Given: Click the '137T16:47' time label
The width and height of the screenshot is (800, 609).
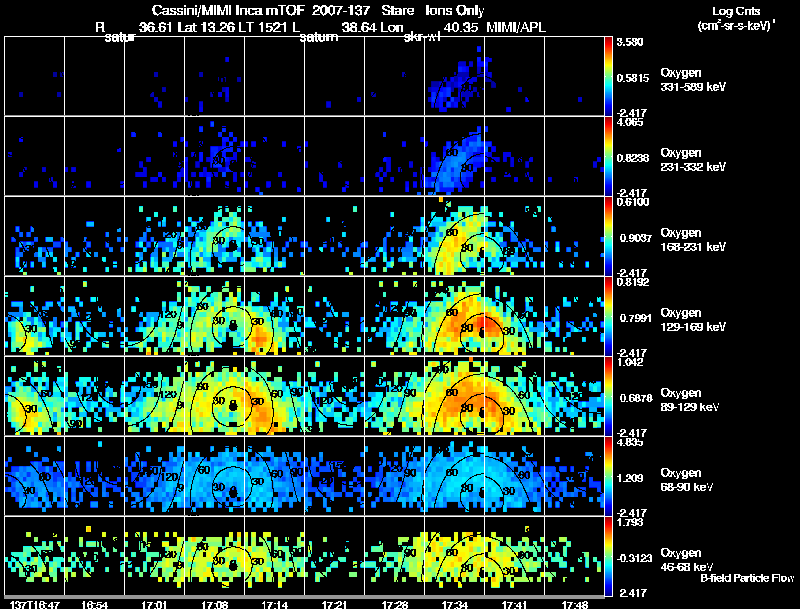Looking at the screenshot, I should [35, 604].
